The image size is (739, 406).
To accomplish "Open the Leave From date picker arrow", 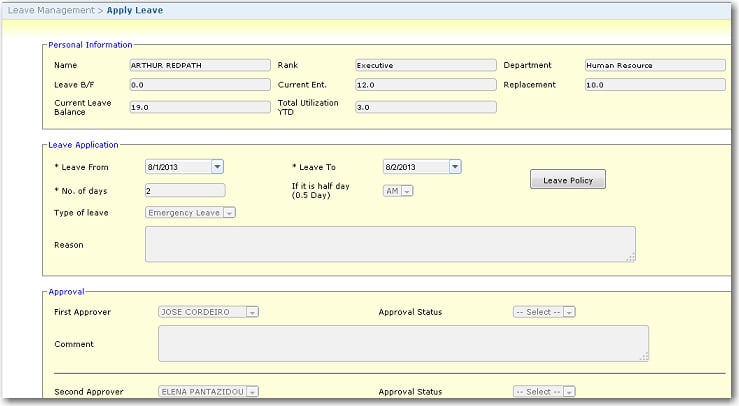I will pyautogui.click(x=217, y=167).
